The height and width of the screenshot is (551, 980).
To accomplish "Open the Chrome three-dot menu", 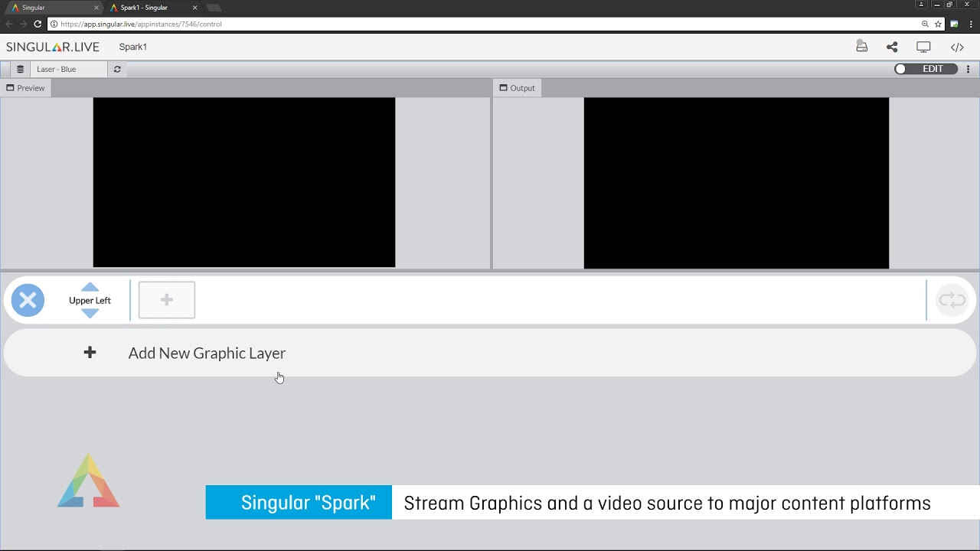I will pyautogui.click(x=969, y=24).
